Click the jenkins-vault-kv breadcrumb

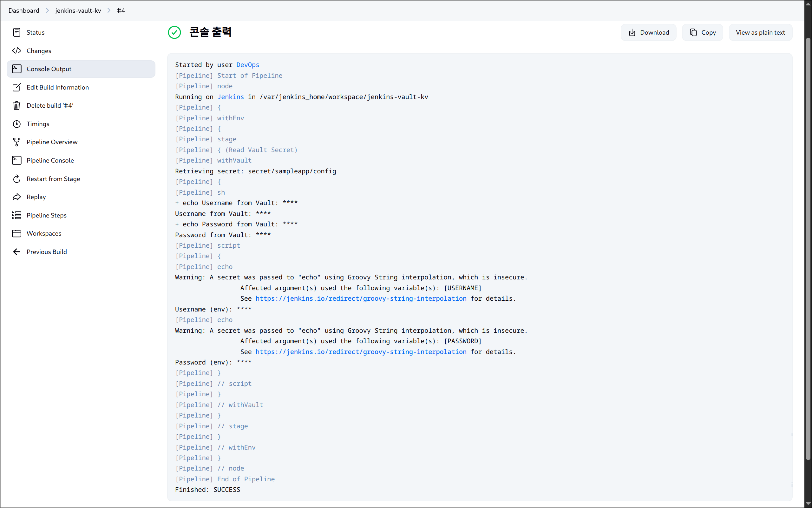point(78,10)
